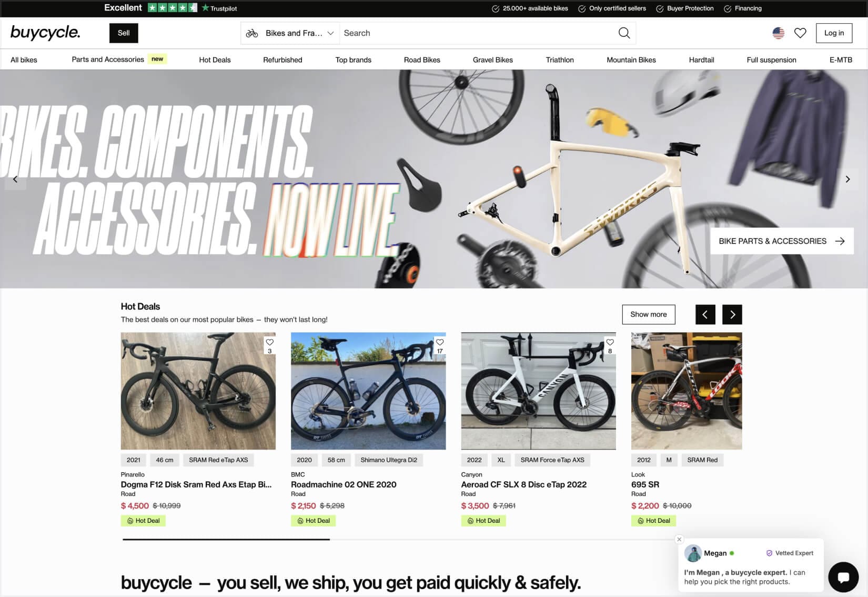This screenshot has height=597, width=868.
Task: Open the Mountain Bikes nav menu
Action: 631,59
